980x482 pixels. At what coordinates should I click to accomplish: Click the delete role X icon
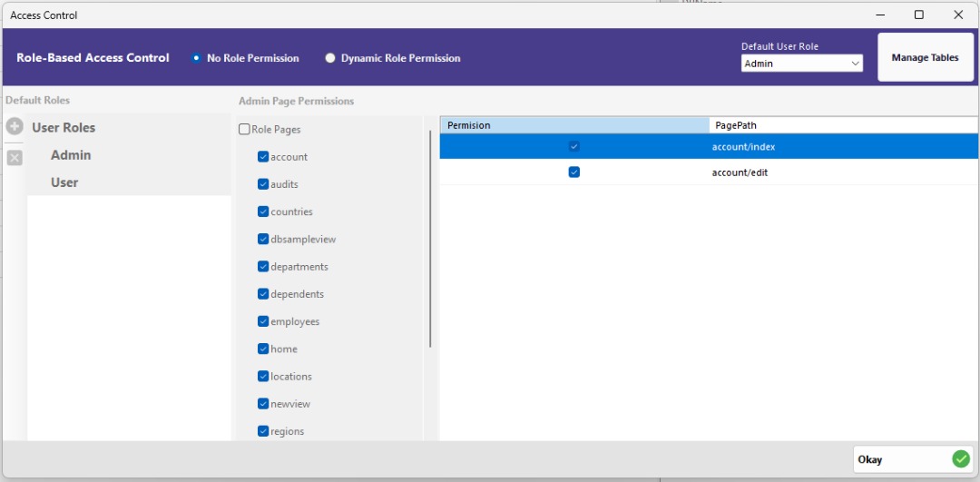coord(15,158)
